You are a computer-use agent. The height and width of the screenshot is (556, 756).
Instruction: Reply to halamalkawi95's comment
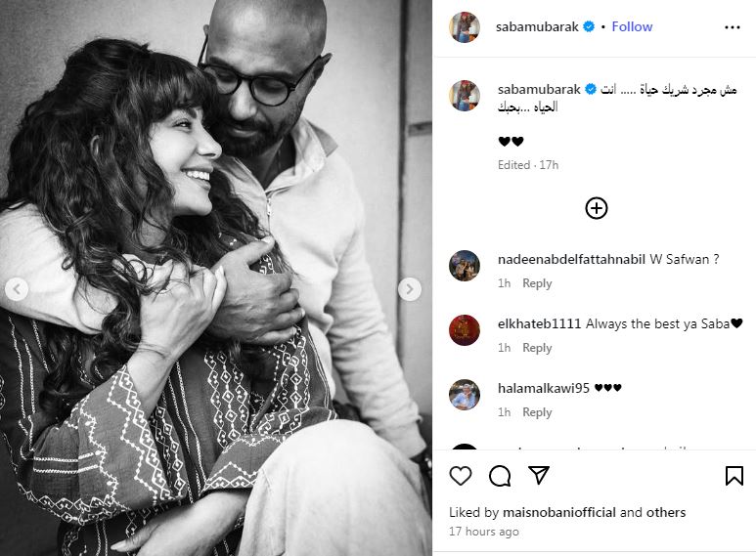pyautogui.click(x=537, y=412)
